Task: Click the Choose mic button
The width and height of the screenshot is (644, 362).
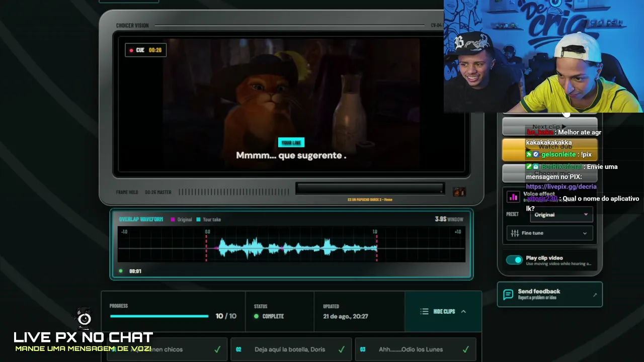Action: pyautogui.click(x=549, y=173)
